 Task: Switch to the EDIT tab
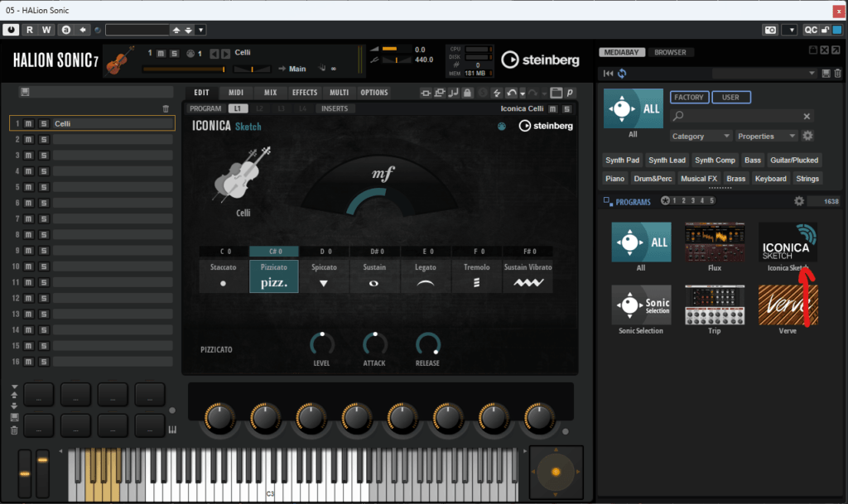click(x=201, y=93)
